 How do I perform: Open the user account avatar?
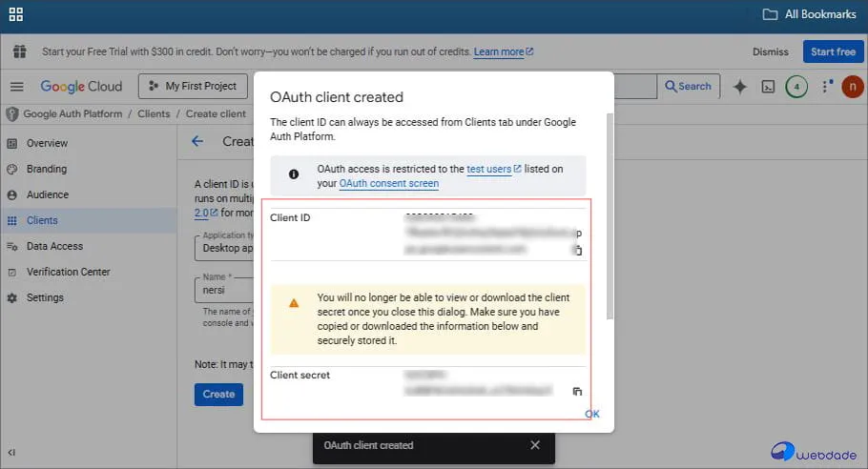[852, 87]
